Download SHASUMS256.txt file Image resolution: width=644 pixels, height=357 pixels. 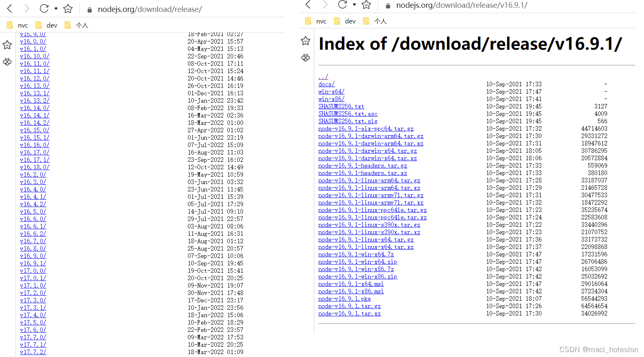coord(341,106)
